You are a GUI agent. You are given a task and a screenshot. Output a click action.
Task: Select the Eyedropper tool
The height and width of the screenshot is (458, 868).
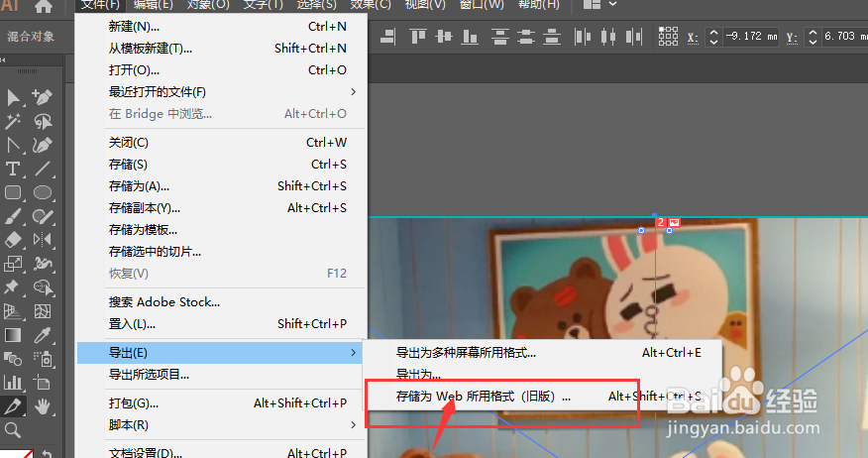coord(43,335)
